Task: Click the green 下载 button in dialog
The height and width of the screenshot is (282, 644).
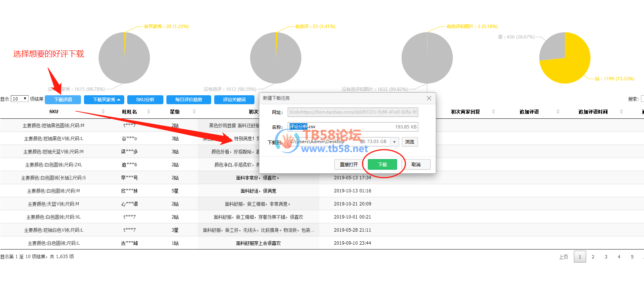Action: 382,164
